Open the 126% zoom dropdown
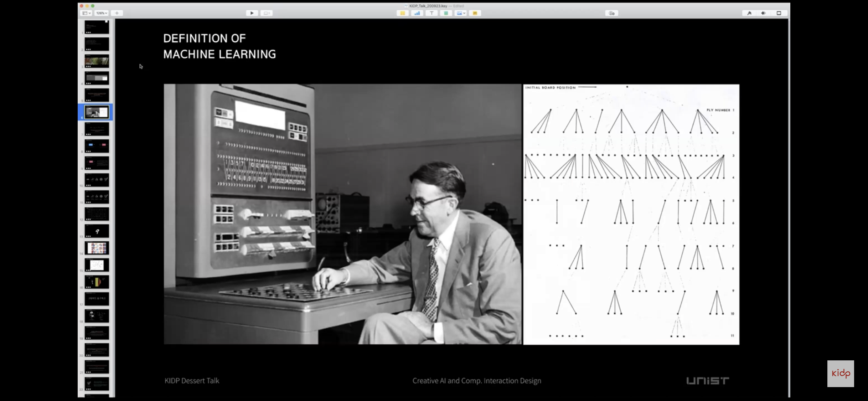Image resolution: width=868 pixels, height=401 pixels. (x=102, y=13)
